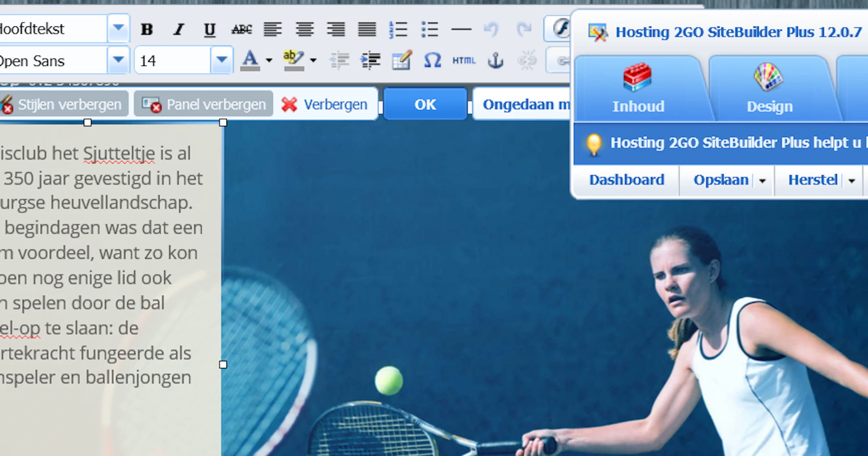Insert bulleted list

(430, 29)
